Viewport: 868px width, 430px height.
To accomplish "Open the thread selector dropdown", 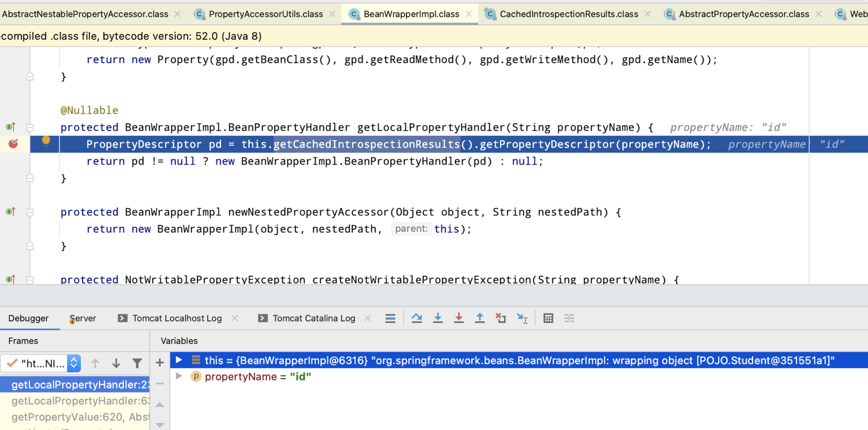I will pyautogui.click(x=40, y=363).
